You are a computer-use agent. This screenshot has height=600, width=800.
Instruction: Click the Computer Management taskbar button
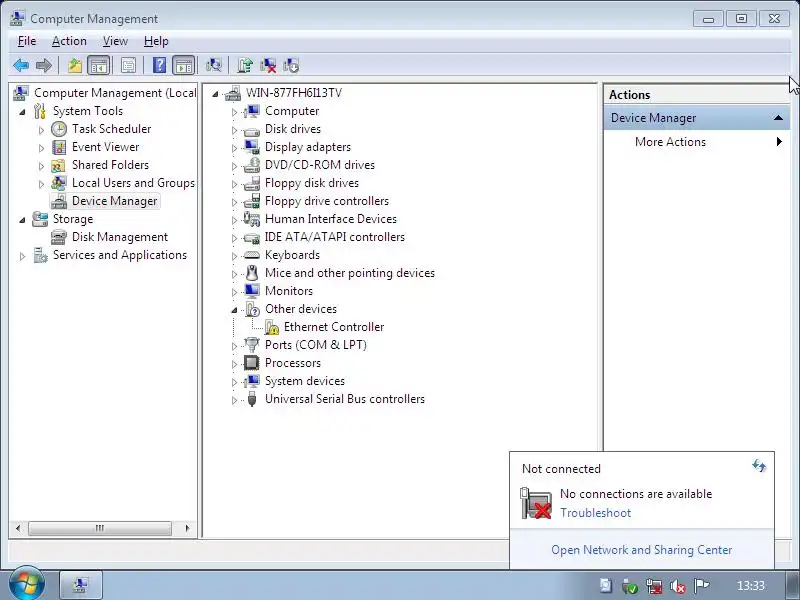(81, 585)
